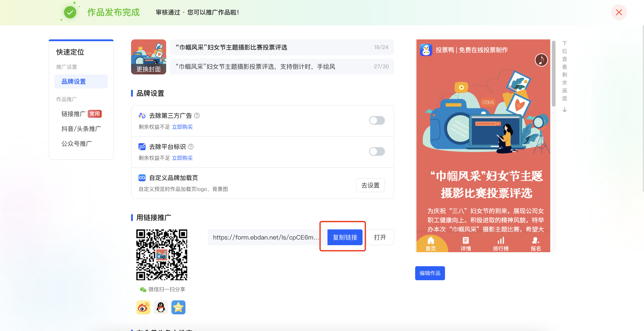Click the 去除第三方广告 feature icon
This screenshot has height=331, width=644.
pos(142,116)
